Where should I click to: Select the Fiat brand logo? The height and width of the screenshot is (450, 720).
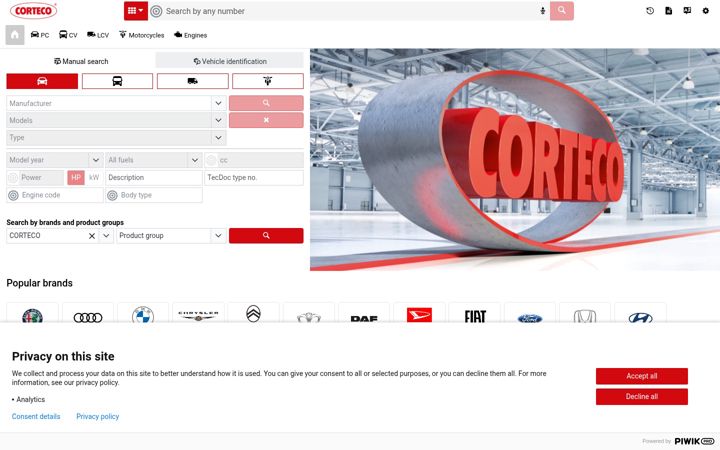point(475,316)
